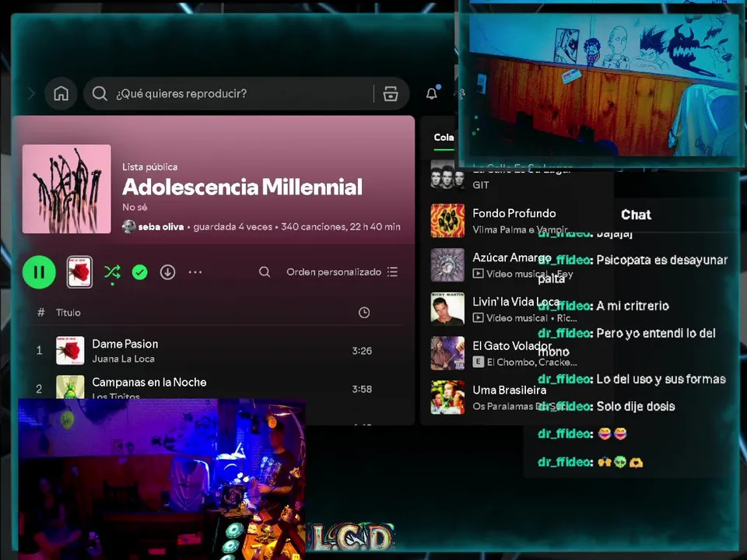
Task: Click chat message 'Solo dije dosis'
Action: (636, 406)
